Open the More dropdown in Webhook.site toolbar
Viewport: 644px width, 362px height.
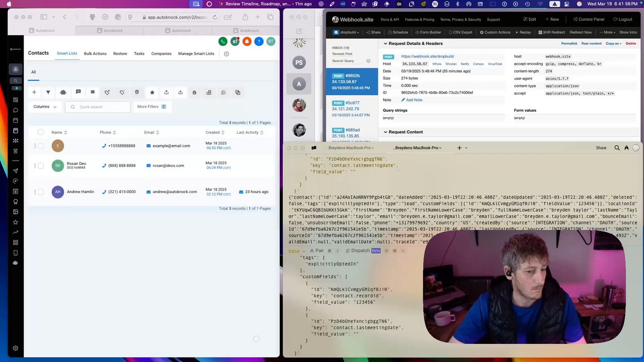pyautogui.click(x=608, y=32)
